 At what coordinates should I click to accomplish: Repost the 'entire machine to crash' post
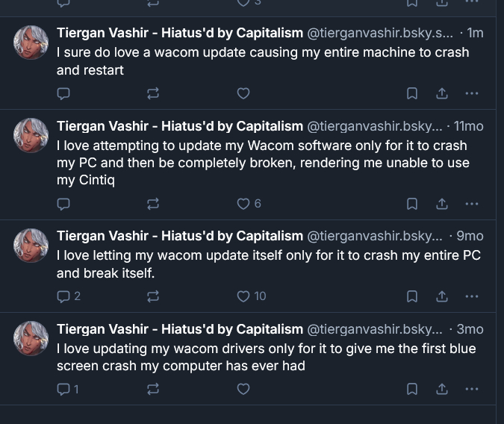[x=153, y=93]
